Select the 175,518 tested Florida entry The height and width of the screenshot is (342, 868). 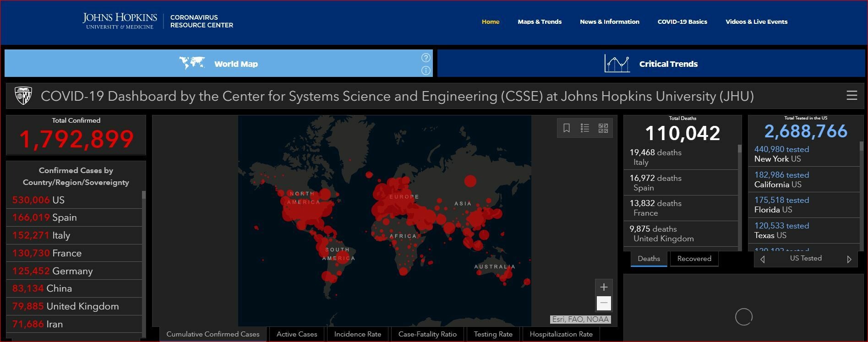pos(804,205)
